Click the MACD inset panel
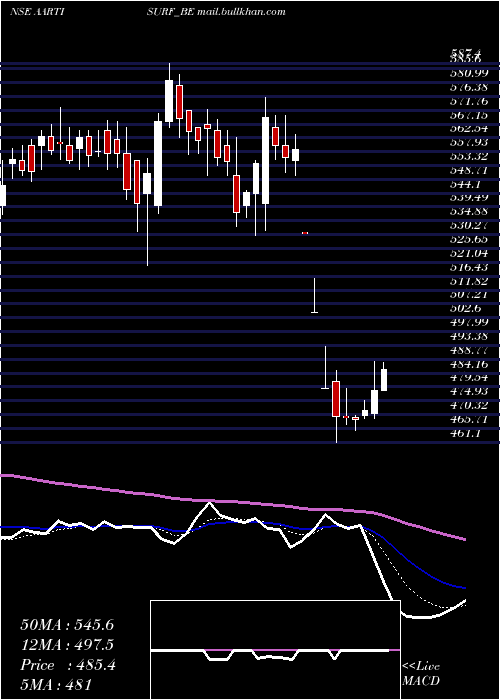The image size is (500, 700). [x=275, y=650]
